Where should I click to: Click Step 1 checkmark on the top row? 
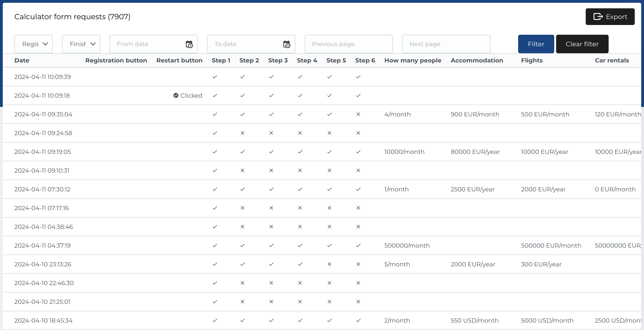click(215, 77)
